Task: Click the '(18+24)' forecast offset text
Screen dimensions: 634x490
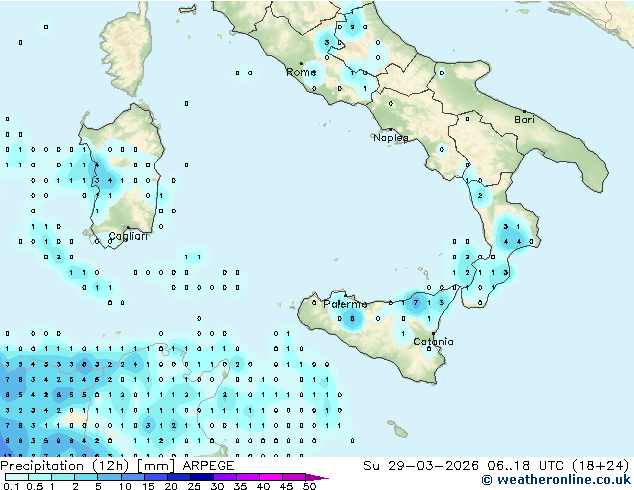Action: (x=600, y=466)
